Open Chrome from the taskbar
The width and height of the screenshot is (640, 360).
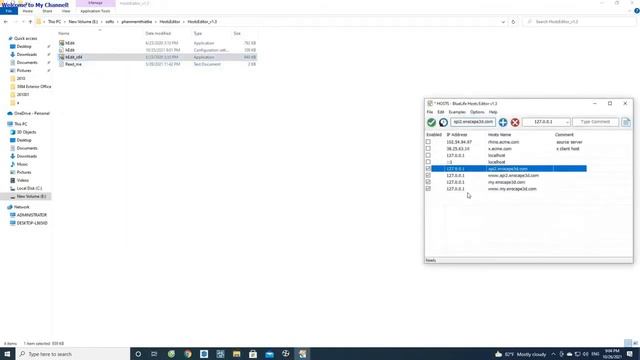(188, 354)
